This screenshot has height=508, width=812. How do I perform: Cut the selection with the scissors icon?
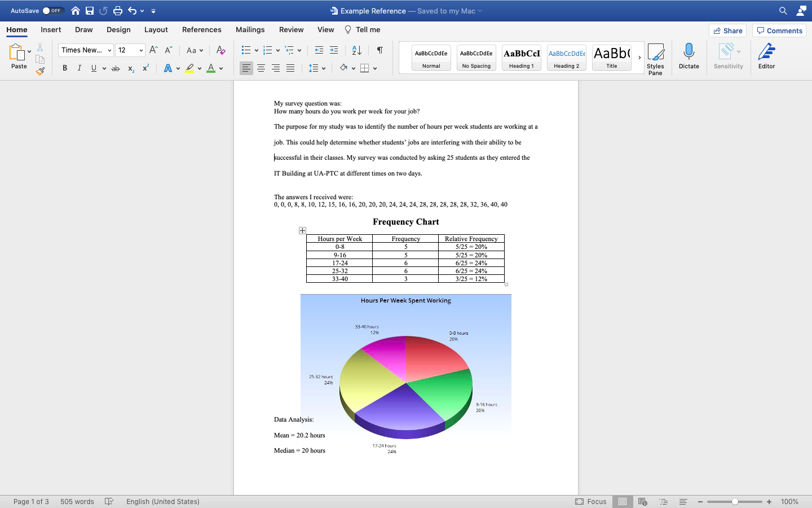coord(40,47)
